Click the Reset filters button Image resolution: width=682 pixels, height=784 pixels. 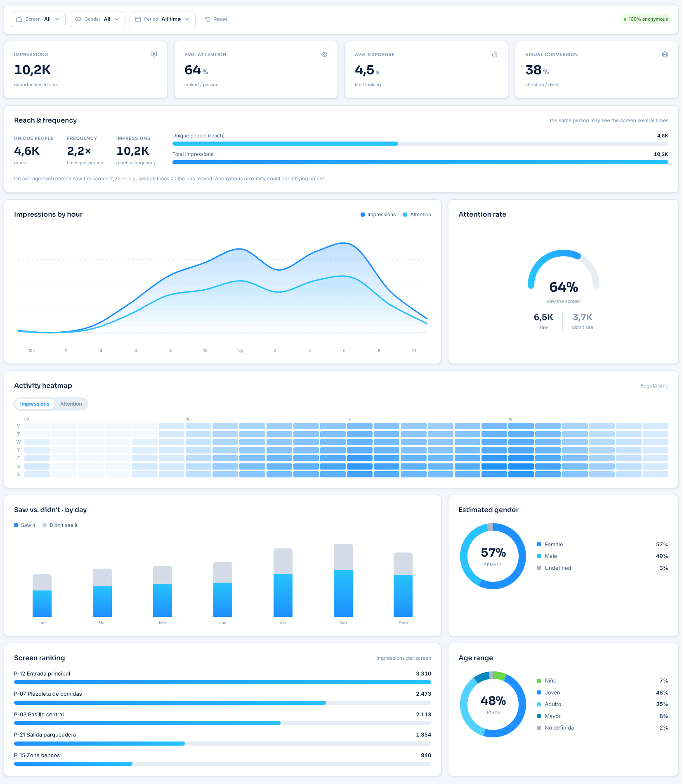[x=216, y=19]
